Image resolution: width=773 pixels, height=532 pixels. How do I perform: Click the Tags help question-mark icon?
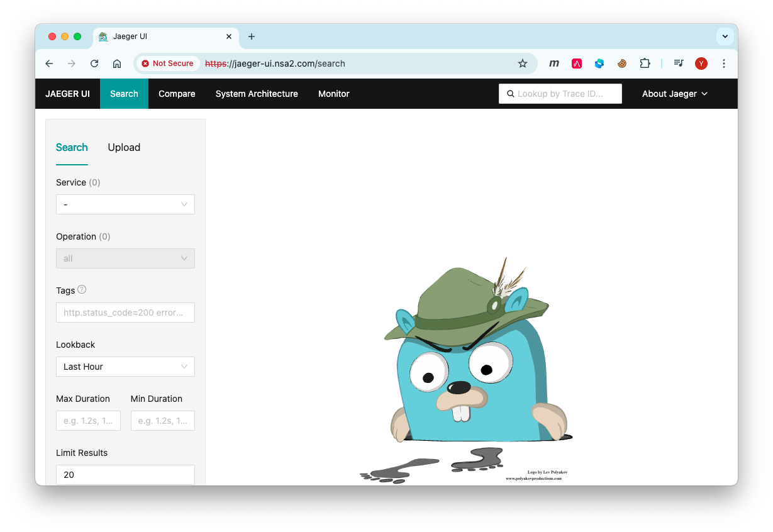point(82,290)
